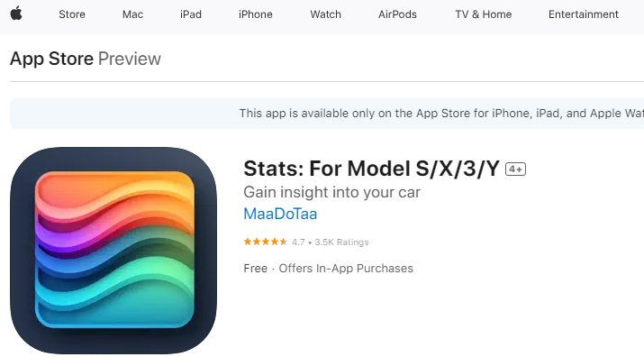
Task: Click the 4.7 rating value
Action: tap(298, 243)
